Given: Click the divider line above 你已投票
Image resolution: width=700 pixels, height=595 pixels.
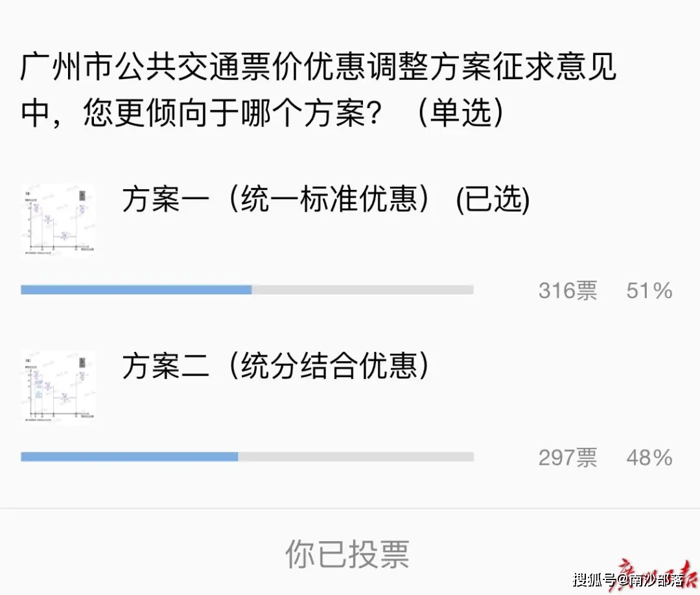Looking at the screenshot, I should pos(350,509).
